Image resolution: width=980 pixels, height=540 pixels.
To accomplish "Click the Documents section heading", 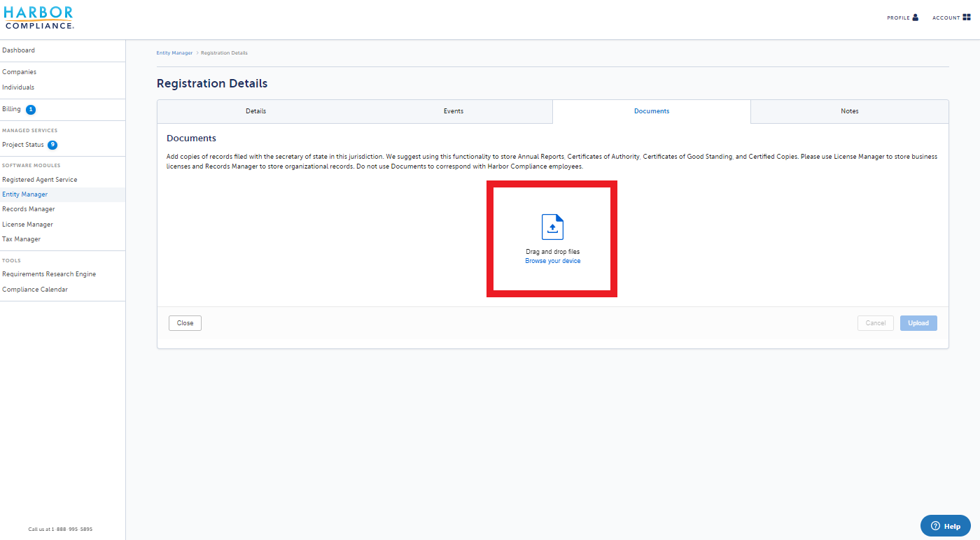I will coord(191,138).
